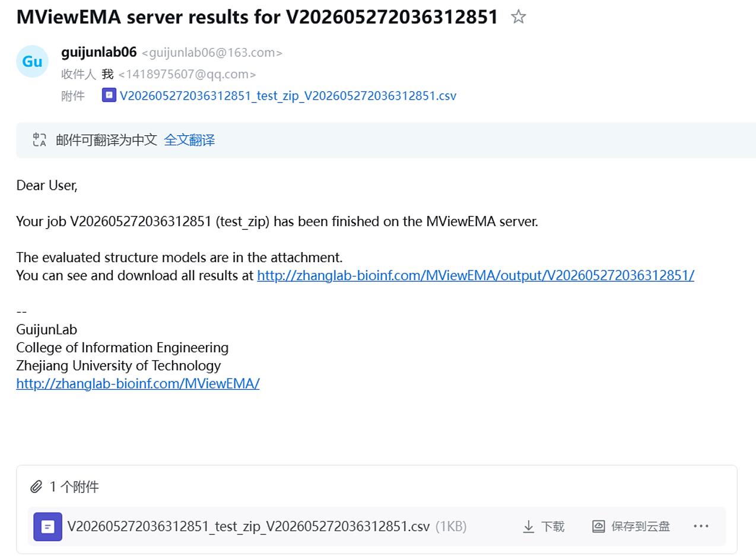Star this MViewEMA results email
This screenshot has width=756, height=560.
518,17
